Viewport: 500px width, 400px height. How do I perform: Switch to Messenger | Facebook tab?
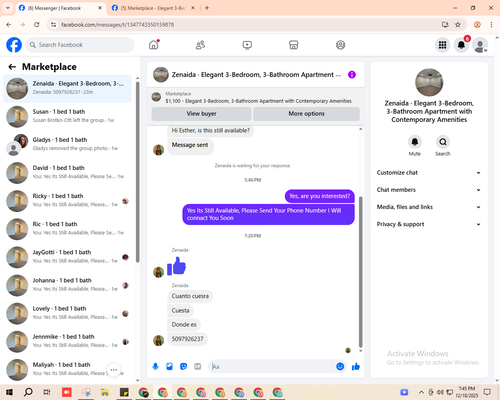pyautogui.click(x=61, y=8)
